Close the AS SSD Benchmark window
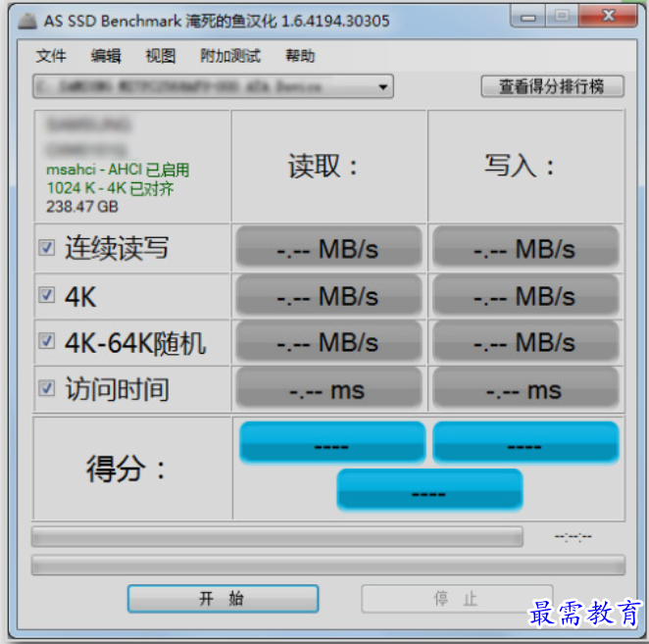 coord(608,17)
